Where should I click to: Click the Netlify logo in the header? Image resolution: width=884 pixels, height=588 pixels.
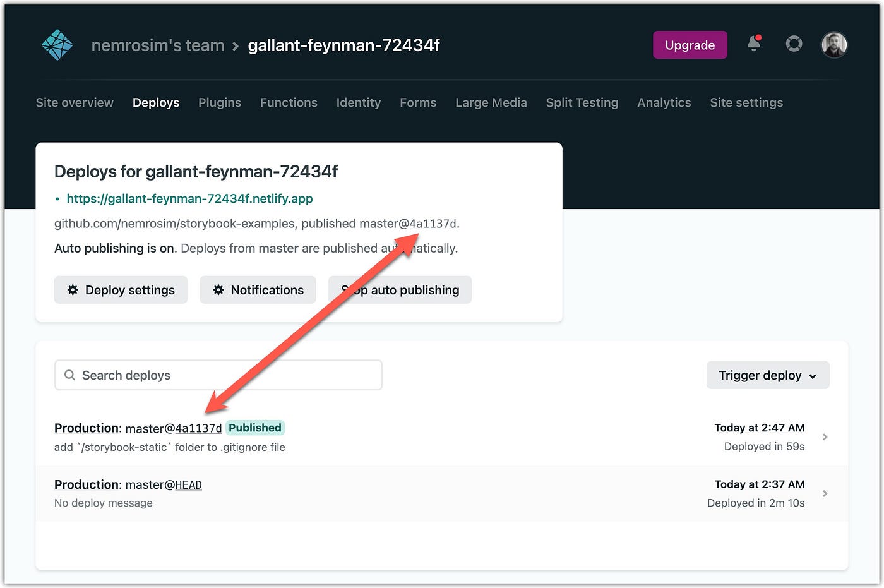point(57,44)
